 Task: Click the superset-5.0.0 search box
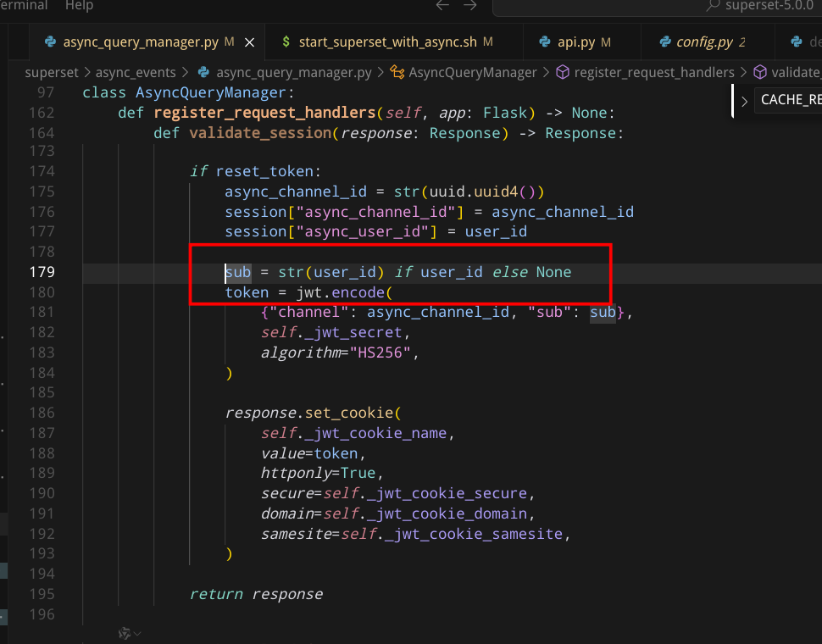pos(658,6)
